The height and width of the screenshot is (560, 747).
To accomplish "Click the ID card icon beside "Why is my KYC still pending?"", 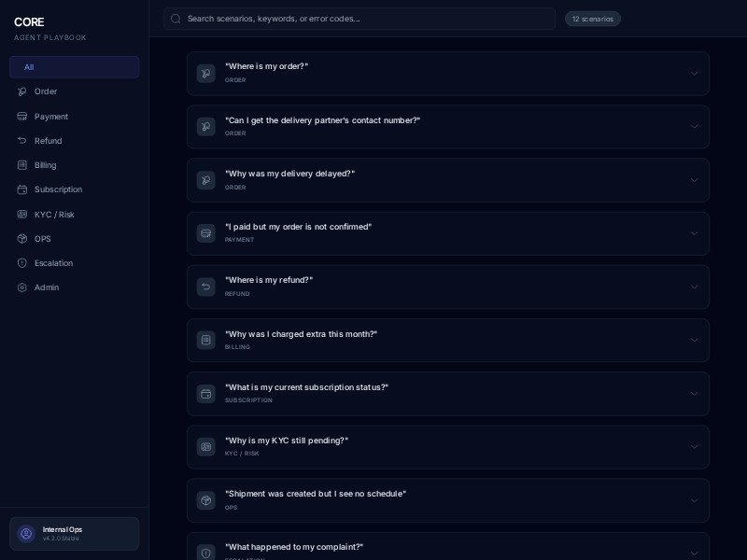I will (206, 447).
